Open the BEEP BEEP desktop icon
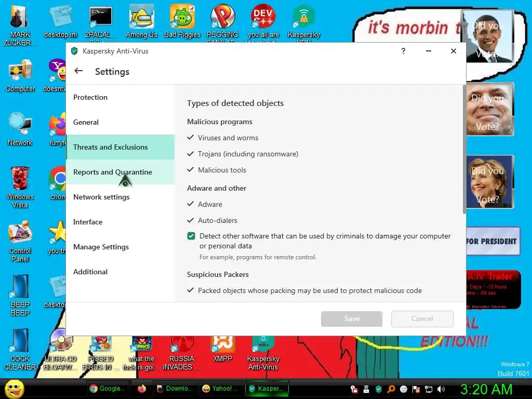532x399 pixels. pyautogui.click(x=20, y=295)
